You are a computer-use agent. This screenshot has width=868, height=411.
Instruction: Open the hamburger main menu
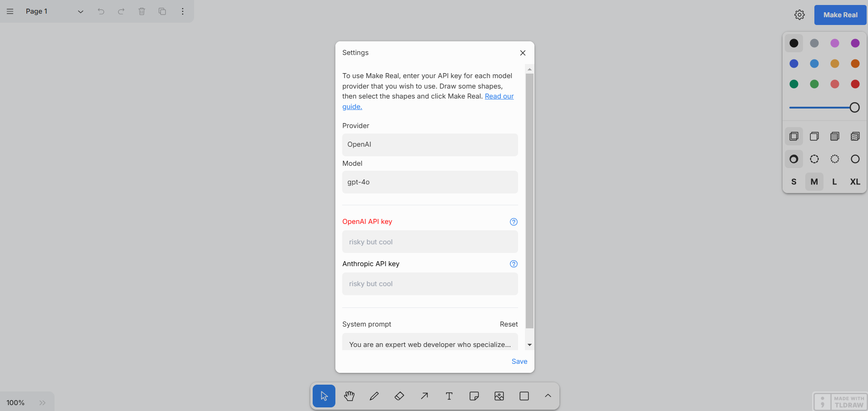pos(10,11)
